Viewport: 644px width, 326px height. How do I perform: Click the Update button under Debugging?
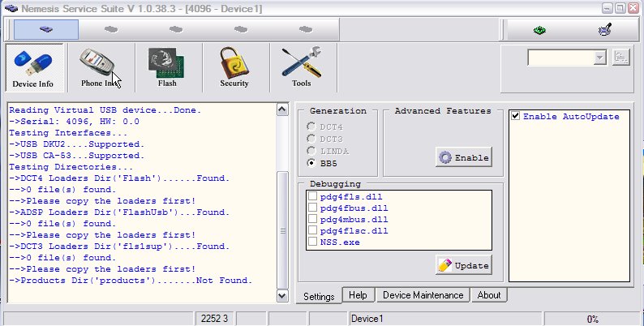tap(464, 265)
